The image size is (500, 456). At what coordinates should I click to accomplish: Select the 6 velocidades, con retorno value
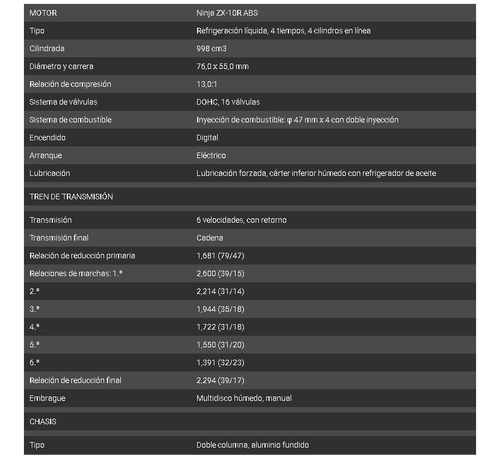pyautogui.click(x=241, y=220)
